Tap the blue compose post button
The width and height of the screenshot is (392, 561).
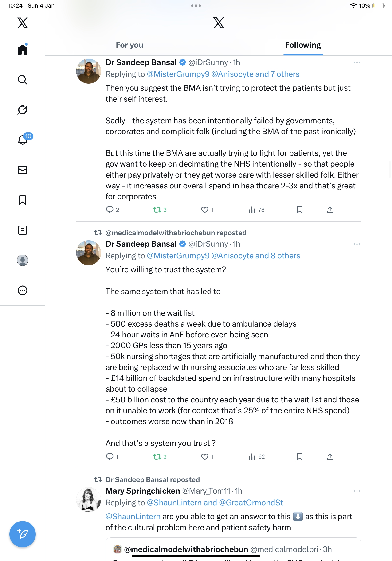(x=23, y=534)
